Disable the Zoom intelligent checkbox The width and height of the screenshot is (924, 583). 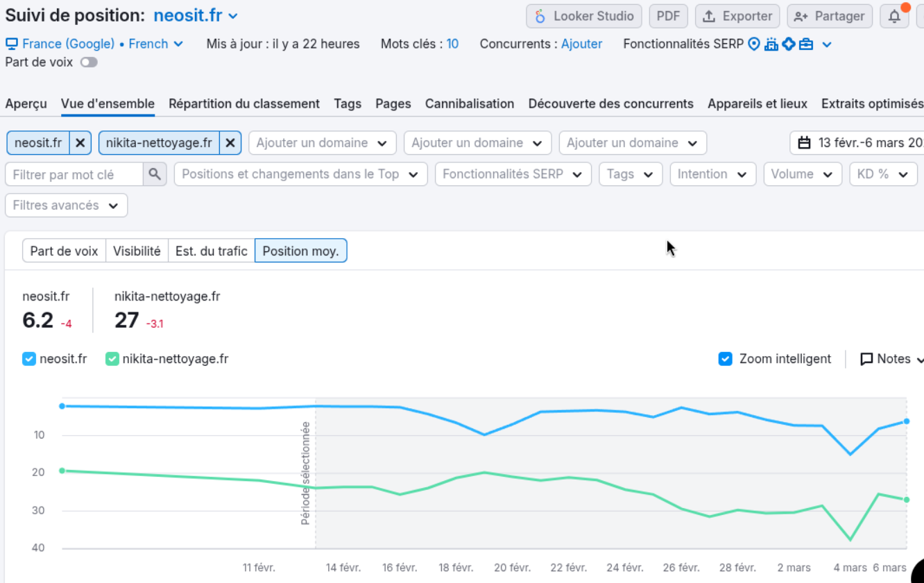coord(725,359)
